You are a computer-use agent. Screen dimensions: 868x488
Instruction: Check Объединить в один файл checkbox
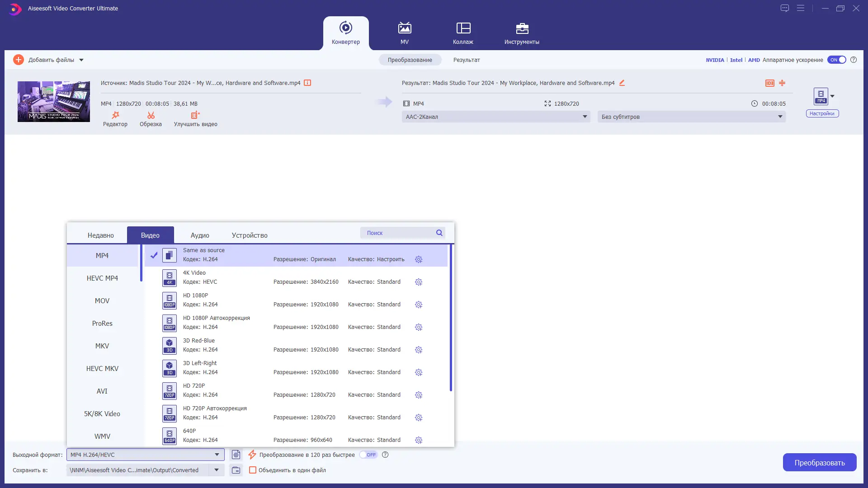click(x=253, y=470)
